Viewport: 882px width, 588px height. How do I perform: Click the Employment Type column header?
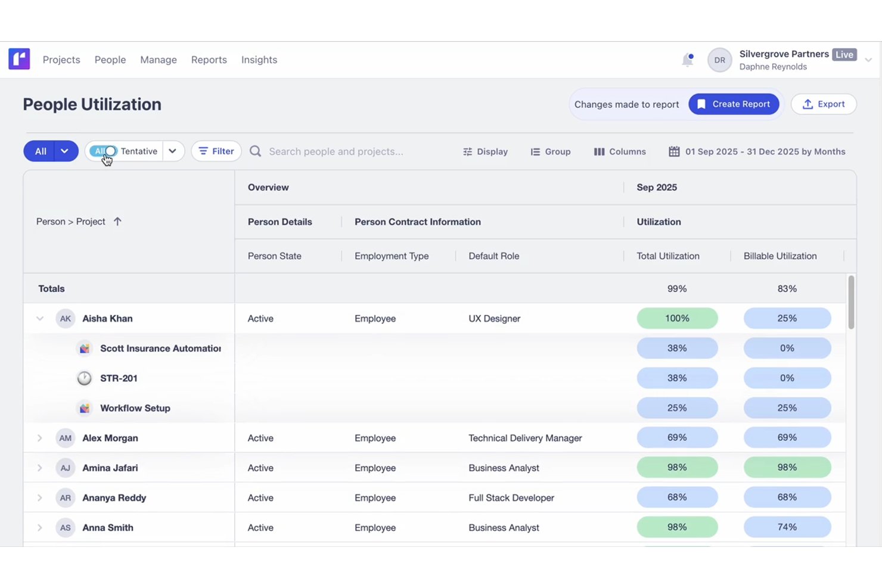pyautogui.click(x=392, y=256)
